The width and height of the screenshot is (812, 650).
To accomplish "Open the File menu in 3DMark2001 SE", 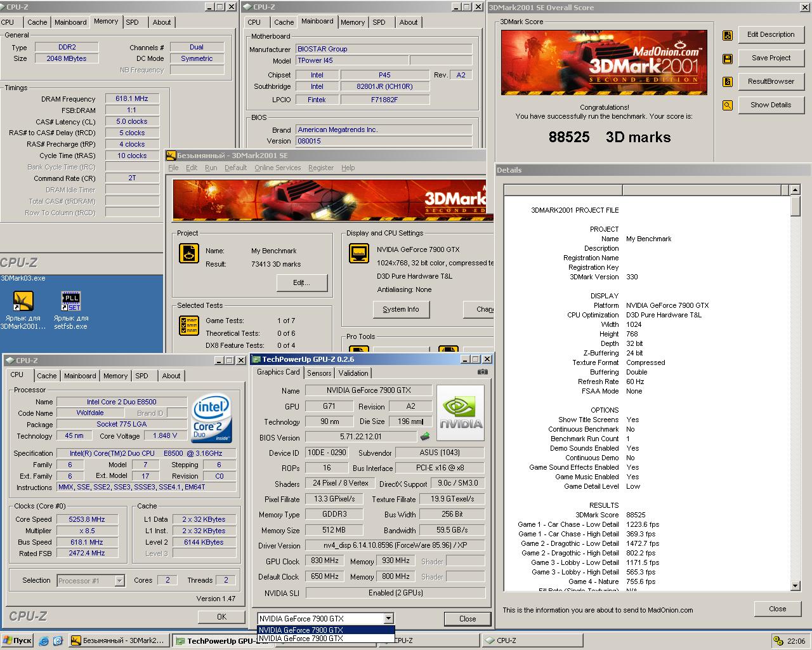I will coord(173,168).
